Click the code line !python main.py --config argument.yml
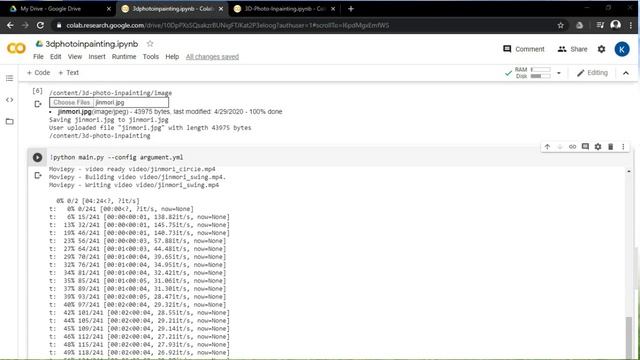This screenshot has width=640, height=360. 116,157
